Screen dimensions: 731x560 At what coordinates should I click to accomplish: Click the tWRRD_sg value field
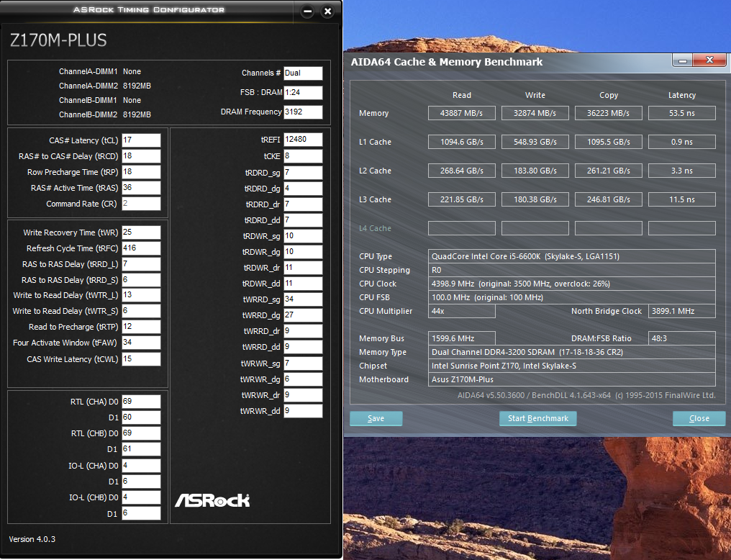tap(303, 299)
